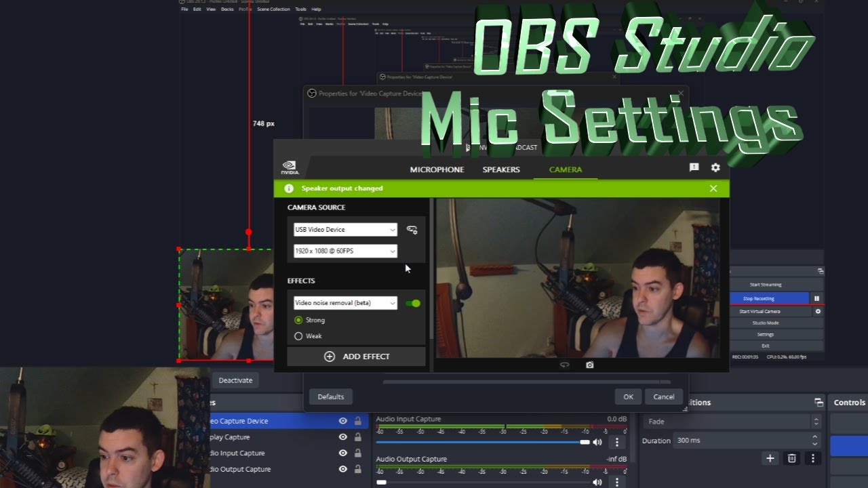Open the 1920 x 1080 @ 60FPS resolution dropdown

[345, 251]
